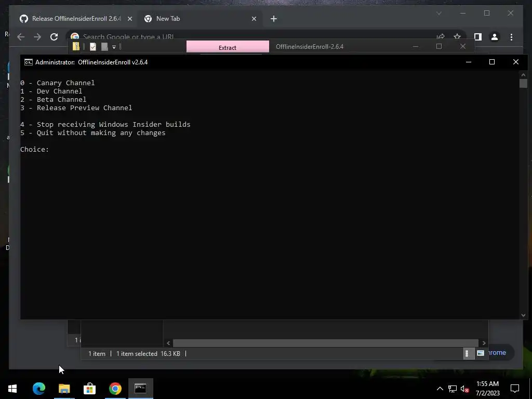
Task: Minimize the OfflineInsiderEnroll-2.6.4 Explorer window
Action: tap(415, 46)
